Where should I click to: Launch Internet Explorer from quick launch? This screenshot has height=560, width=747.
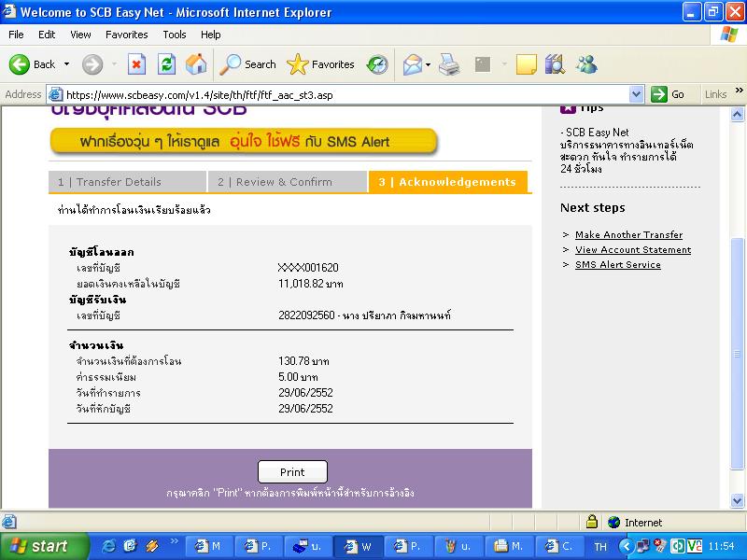pyautogui.click(x=108, y=546)
